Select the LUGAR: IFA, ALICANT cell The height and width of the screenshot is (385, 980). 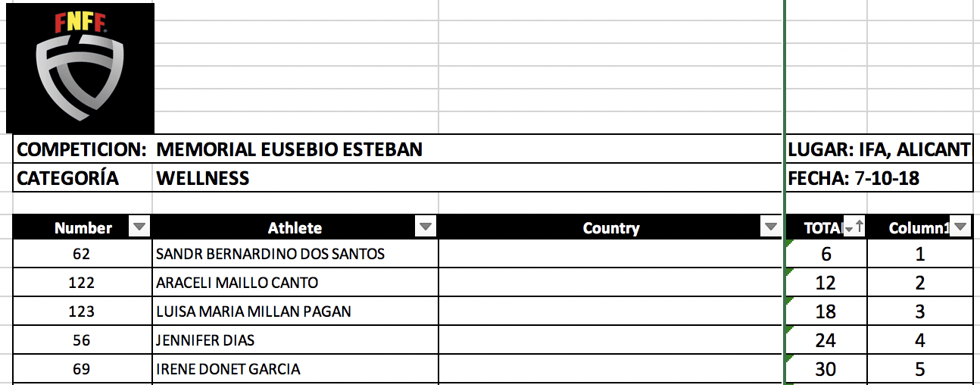click(x=879, y=149)
